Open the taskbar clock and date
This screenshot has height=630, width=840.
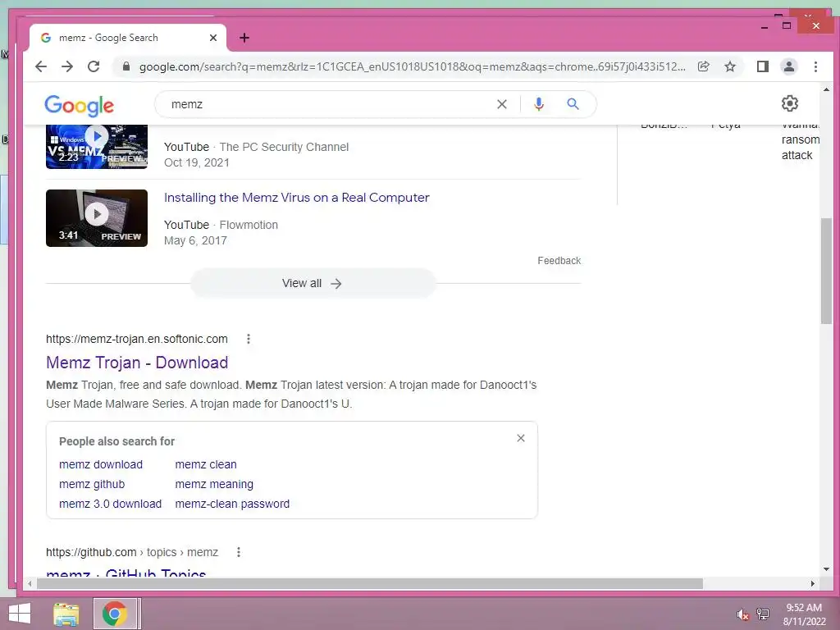(x=804, y=614)
